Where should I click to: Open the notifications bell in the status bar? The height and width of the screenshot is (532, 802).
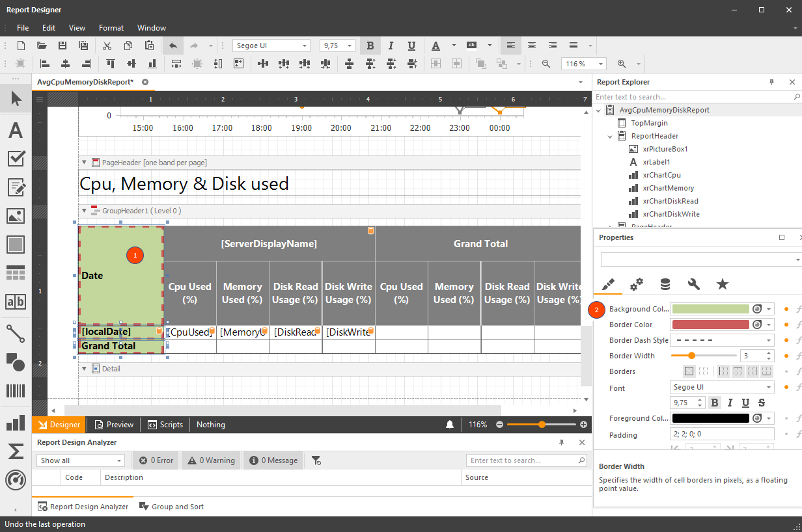pos(450,425)
